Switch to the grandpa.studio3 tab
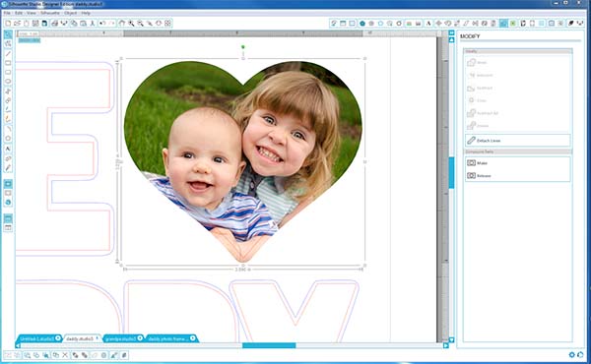 (x=120, y=338)
